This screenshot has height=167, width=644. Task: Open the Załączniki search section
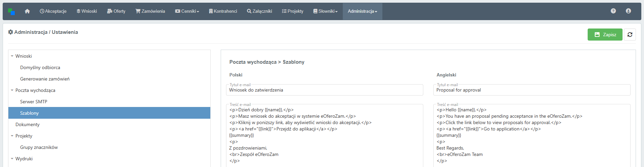click(x=259, y=11)
